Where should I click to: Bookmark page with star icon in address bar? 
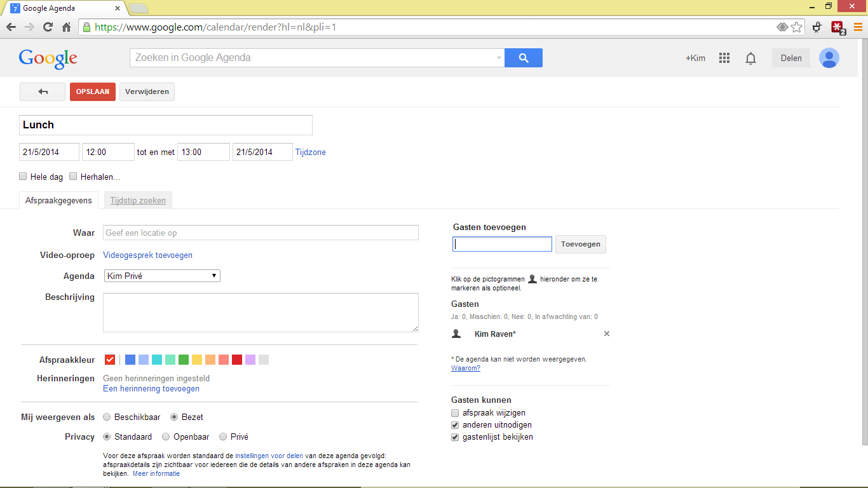tap(796, 27)
